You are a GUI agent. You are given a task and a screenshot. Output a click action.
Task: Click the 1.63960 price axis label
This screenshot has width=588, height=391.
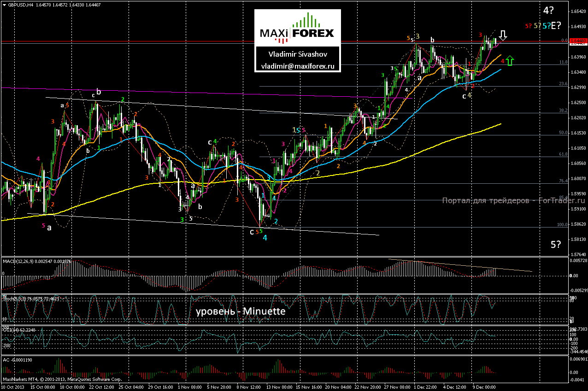pos(578,57)
